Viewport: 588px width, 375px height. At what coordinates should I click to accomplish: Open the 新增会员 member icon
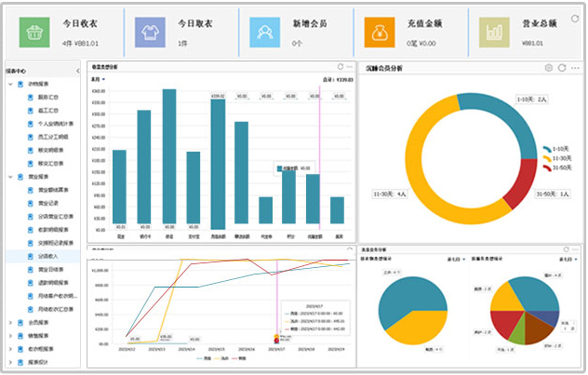(x=265, y=31)
